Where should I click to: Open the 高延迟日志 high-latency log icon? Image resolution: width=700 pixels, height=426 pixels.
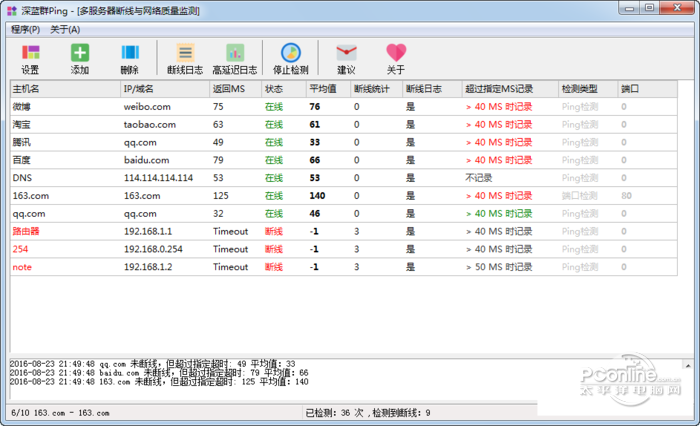(x=235, y=52)
